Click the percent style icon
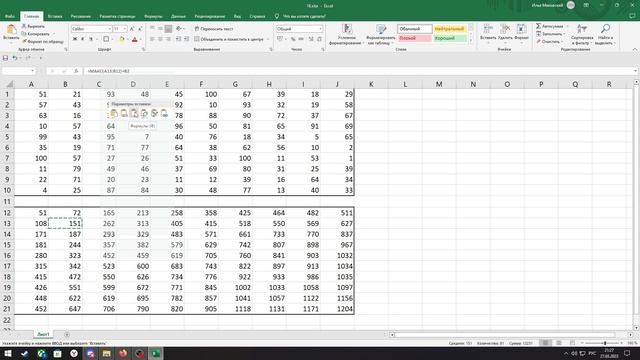The image size is (640, 360). pos(293,39)
